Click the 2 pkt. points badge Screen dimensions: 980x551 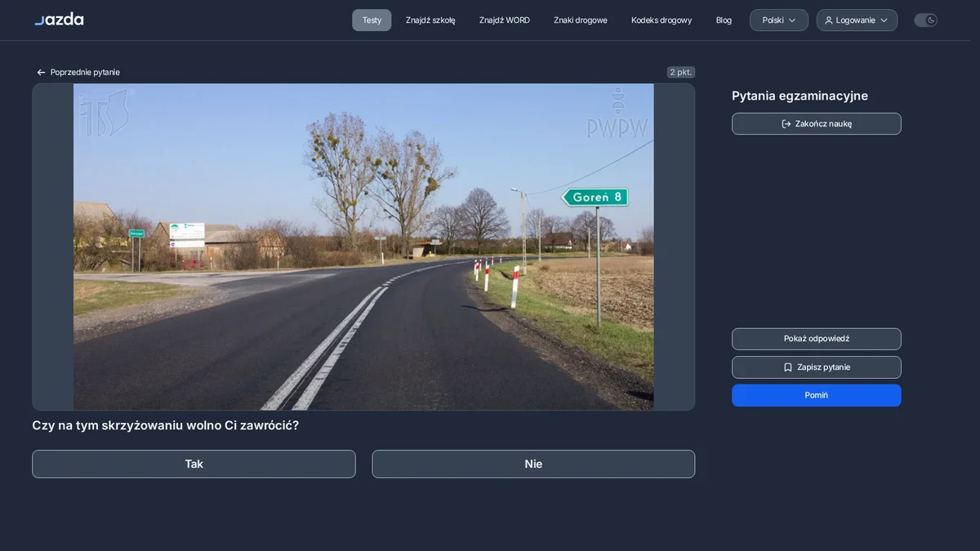(x=681, y=73)
